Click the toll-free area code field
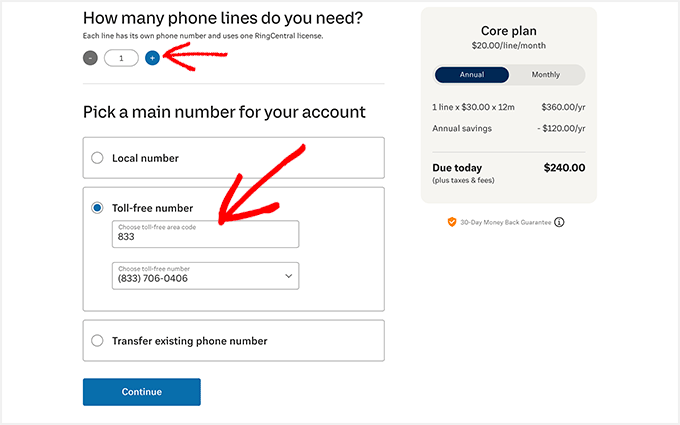680x425 pixels. [x=205, y=234]
